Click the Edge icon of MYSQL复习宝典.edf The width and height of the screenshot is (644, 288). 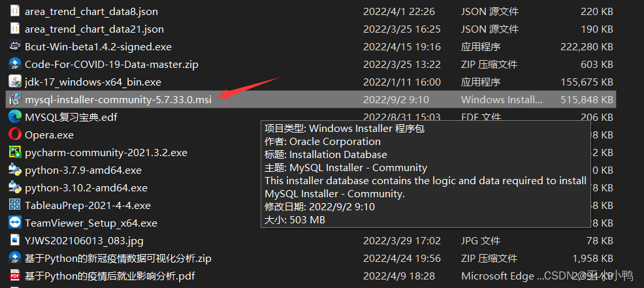pos(15,117)
